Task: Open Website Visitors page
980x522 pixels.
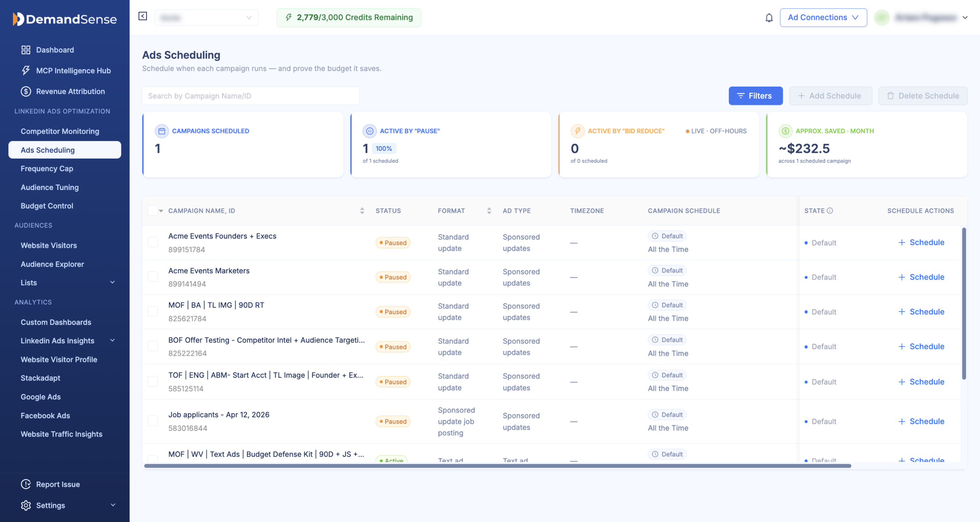Action: pyautogui.click(x=49, y=245)
